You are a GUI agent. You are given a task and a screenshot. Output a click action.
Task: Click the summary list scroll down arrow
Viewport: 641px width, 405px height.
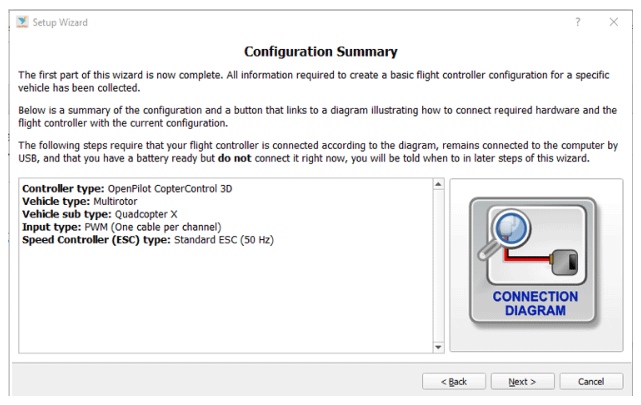tap(437, 347)
